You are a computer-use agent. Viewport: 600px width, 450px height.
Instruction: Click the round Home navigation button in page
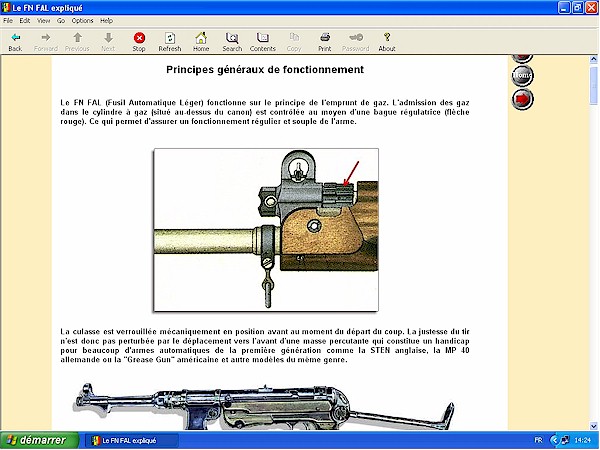click(x=522, y=75)
